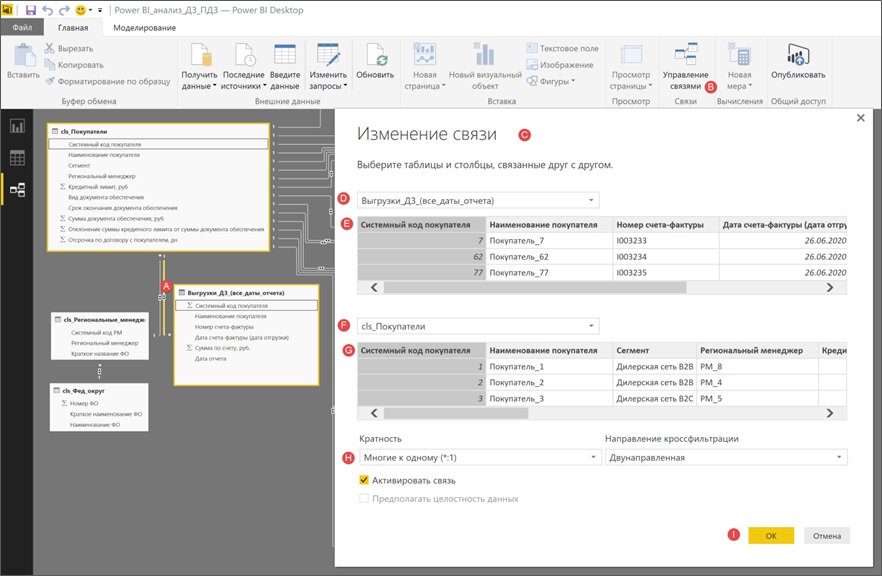Screen dimensions: 882x576
Task: Confirm with the ОК button
Action: (x=771, y=536)
